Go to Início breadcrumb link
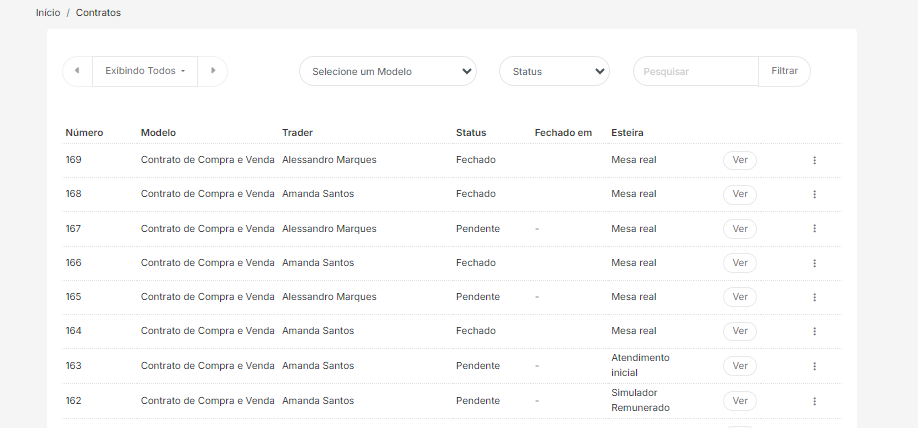Screen dimensions: 918x428 click(48, 13)
